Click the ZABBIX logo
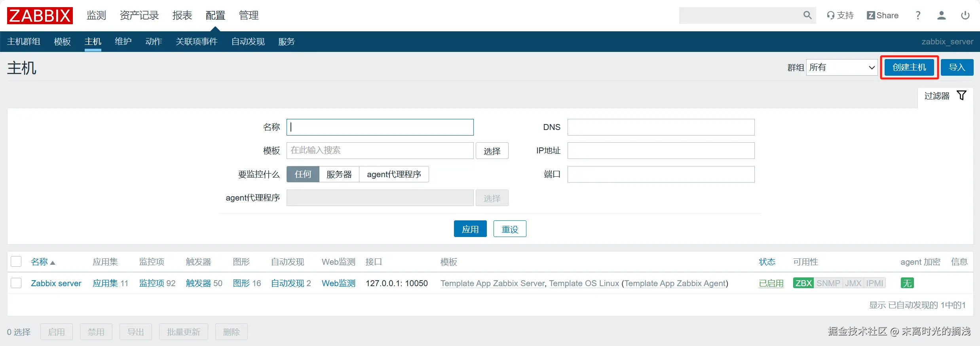This screenshot has width=980, height=346. click(40, 15)
